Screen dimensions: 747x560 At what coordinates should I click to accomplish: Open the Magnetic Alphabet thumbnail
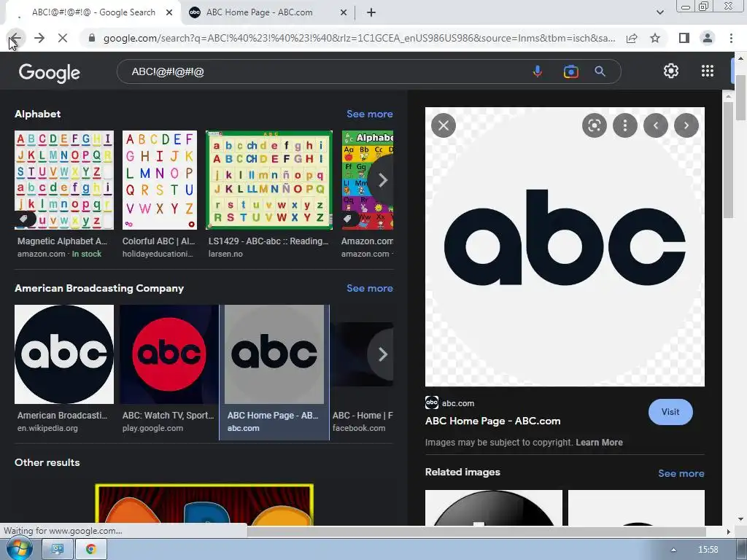[64, 180]
